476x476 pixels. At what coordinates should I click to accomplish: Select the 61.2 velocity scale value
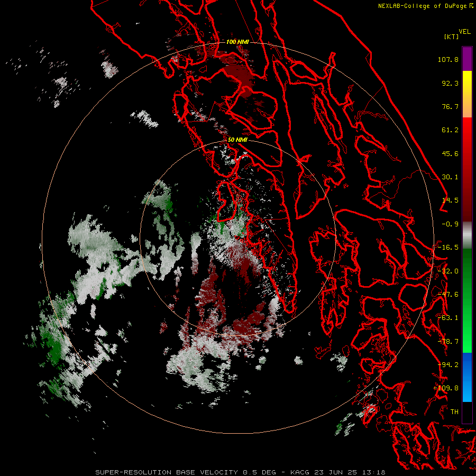coord(450,130)
